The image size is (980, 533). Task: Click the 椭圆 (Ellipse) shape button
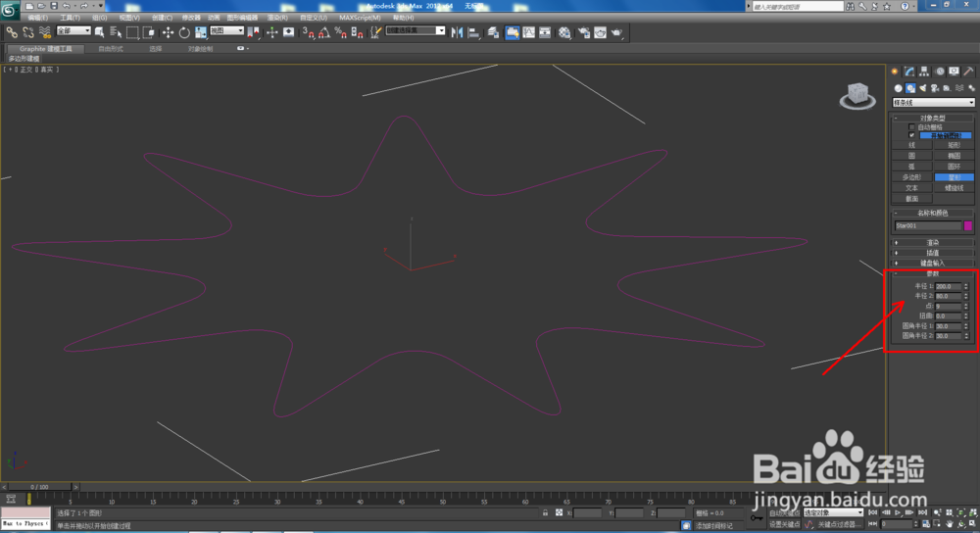click(954, 156)
